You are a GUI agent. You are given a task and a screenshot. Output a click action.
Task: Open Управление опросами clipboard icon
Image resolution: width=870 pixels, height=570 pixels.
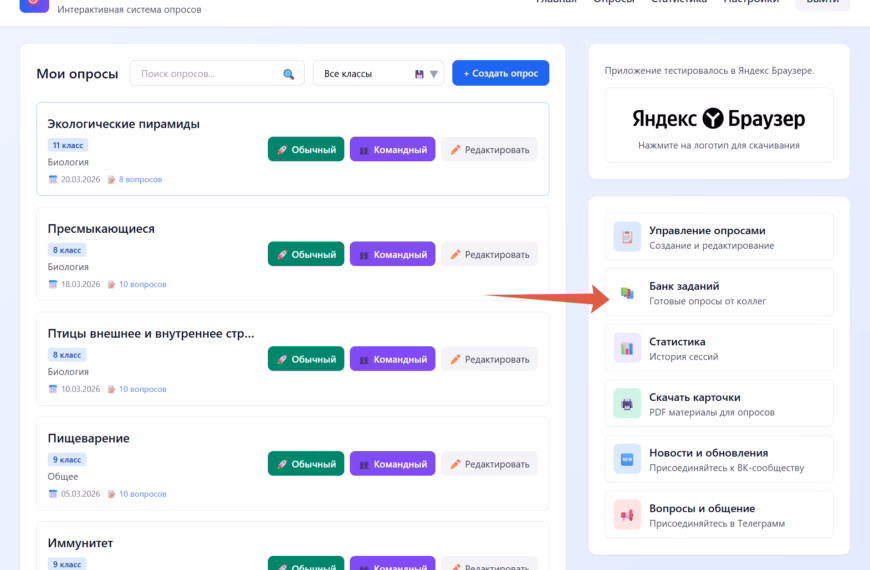point(627,237)
